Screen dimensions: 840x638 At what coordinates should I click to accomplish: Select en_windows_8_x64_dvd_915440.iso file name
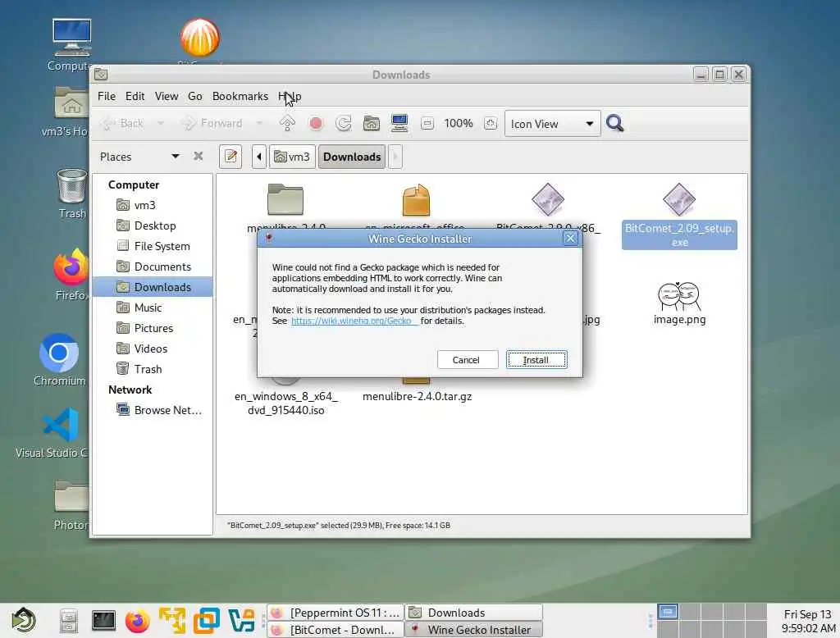coord(286,403)
